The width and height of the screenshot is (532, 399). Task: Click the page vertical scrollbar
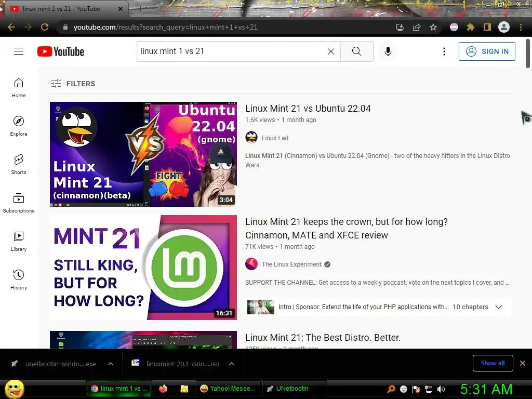pos(528,54)
